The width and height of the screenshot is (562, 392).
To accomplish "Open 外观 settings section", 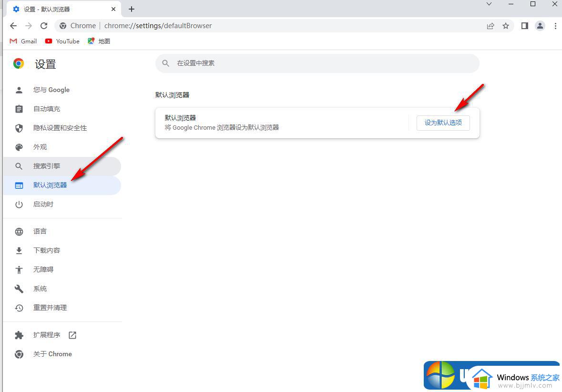I will (x=62, y=147).
